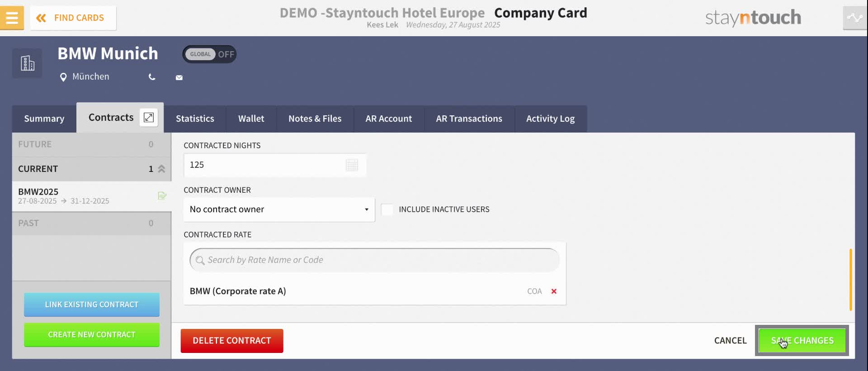Open the analytics graph icon

[x=855, y=18]
